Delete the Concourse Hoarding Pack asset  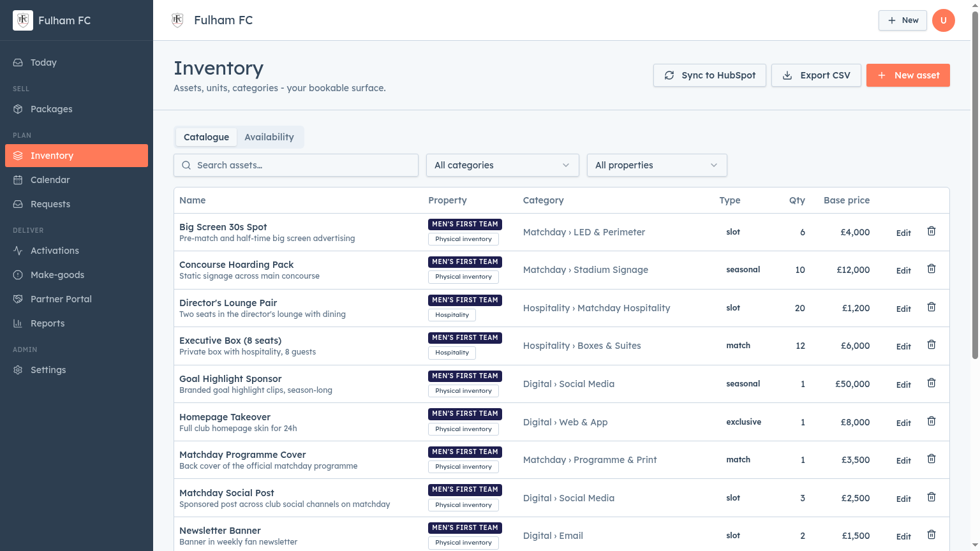932,269
